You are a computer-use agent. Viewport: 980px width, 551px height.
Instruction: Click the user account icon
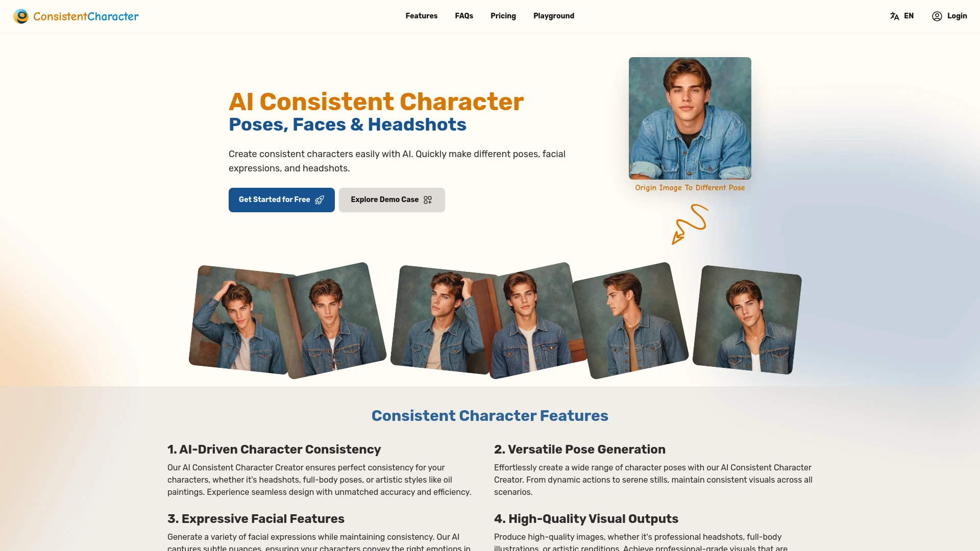click(936, 16)
